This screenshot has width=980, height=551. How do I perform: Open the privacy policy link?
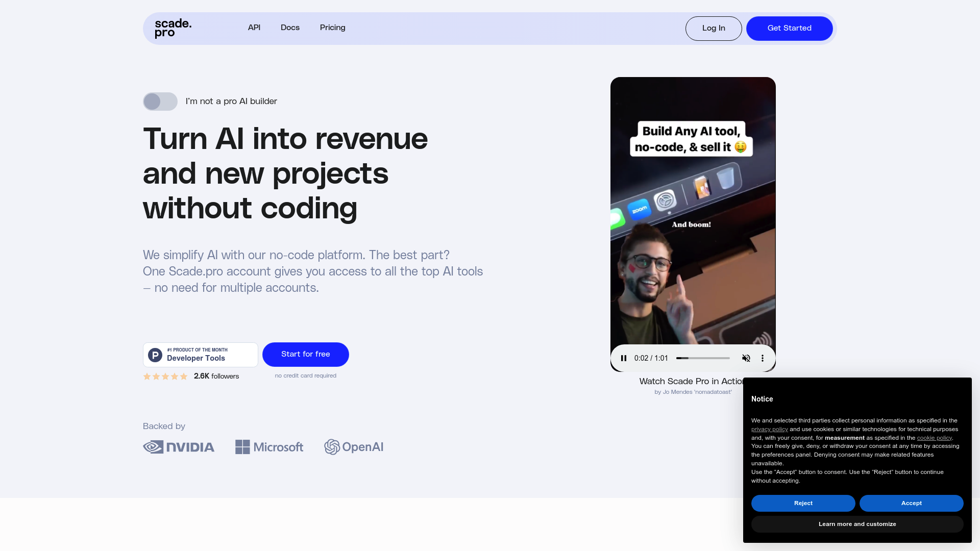[x=770, y=429]
